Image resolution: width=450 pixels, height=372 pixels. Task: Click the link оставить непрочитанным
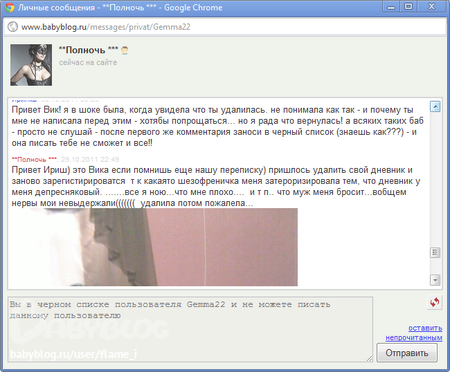(414, 333)
